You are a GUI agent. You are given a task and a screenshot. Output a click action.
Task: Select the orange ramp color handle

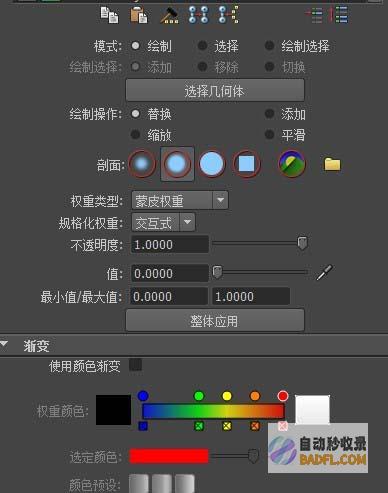[x=255, y=396]
